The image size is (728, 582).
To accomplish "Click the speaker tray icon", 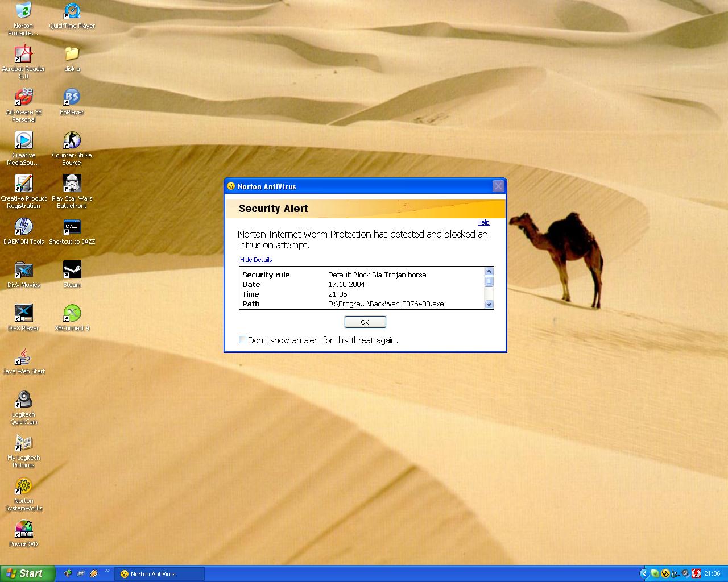I will pos(686,573).
